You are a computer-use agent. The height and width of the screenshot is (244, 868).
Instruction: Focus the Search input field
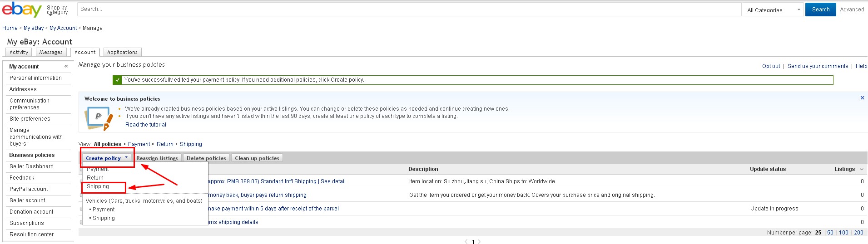[x=409, y=9]
